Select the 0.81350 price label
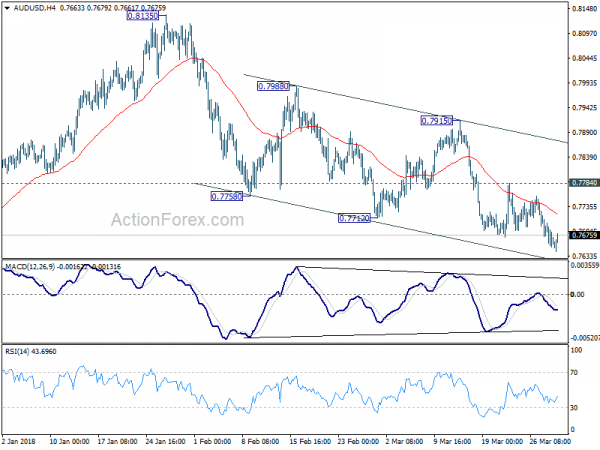Screen dimensions: 600x450 pos(142,16)
